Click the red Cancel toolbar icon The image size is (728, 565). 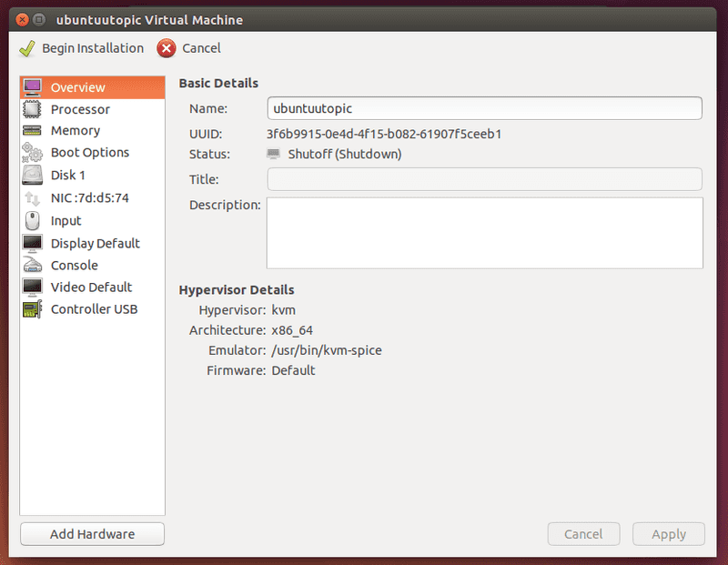coord(167,48)
